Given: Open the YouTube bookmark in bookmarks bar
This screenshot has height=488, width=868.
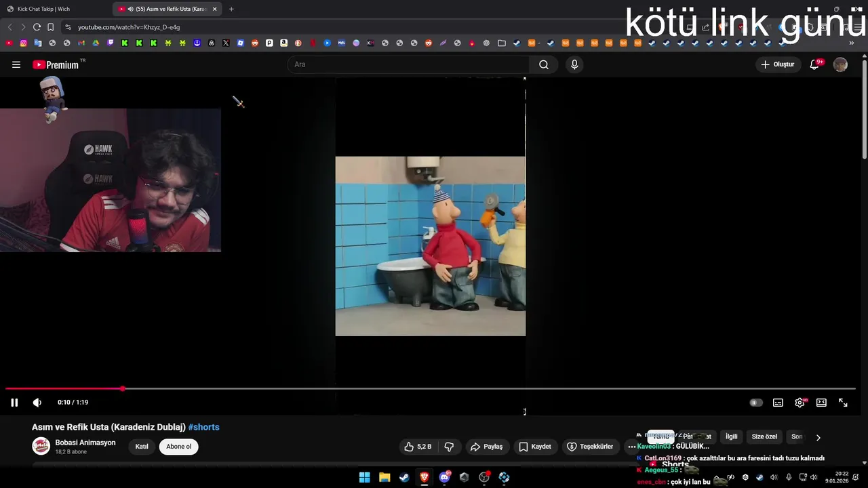Looking at the screenshot, I should click(x=9, y=43).
